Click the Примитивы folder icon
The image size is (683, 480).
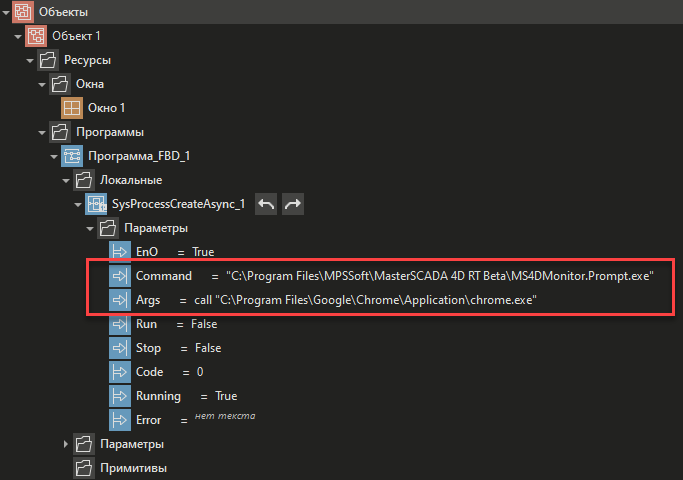84,468
